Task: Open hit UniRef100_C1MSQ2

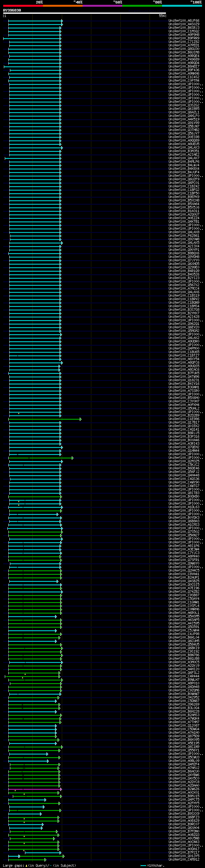Action: click(184, 31)
